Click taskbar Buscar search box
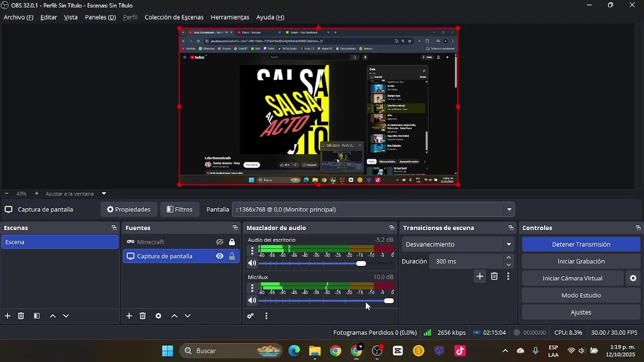The height and width of the screenshot is (362, 644). [231, 351]
